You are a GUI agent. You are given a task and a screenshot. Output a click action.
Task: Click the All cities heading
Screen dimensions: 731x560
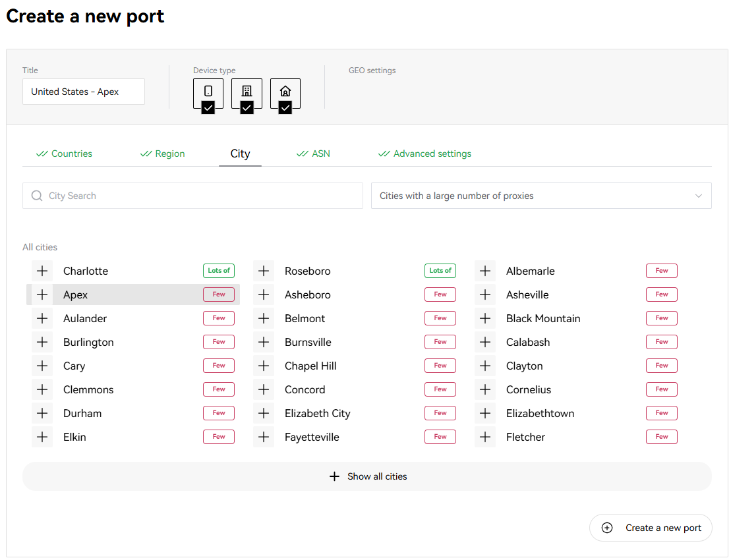click(40, 247)
